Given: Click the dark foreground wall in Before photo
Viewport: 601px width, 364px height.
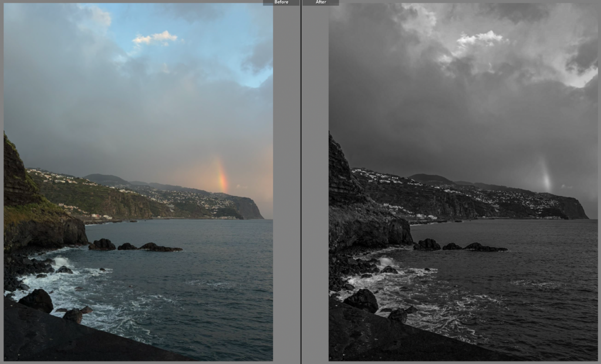Looking at the screenshot, I should [x=70, y=343].
